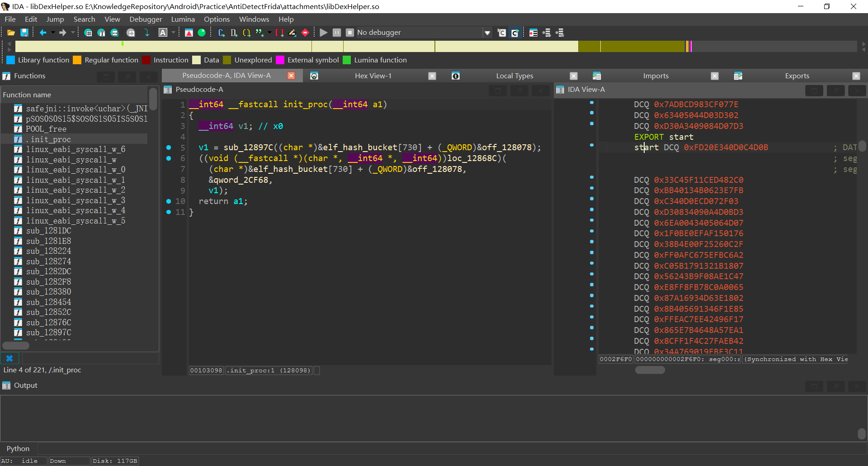
Task: Click the Exports tab icon
Action: [738, 76]
